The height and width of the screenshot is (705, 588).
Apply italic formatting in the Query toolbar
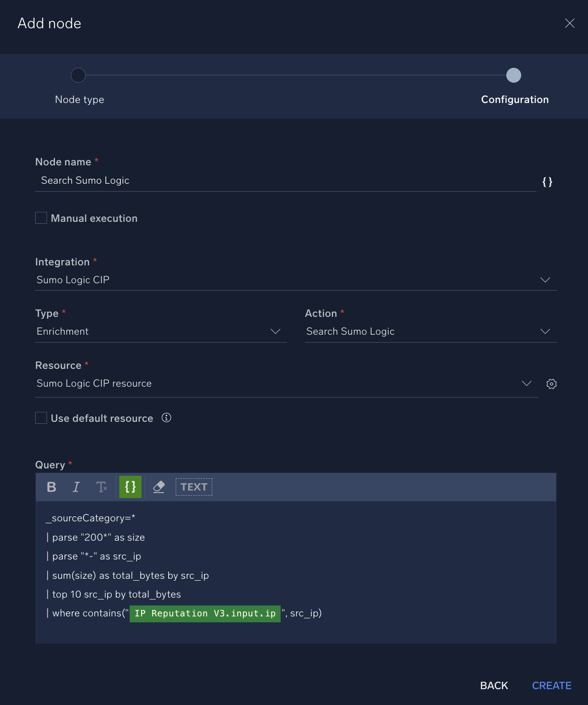point(76,487)
